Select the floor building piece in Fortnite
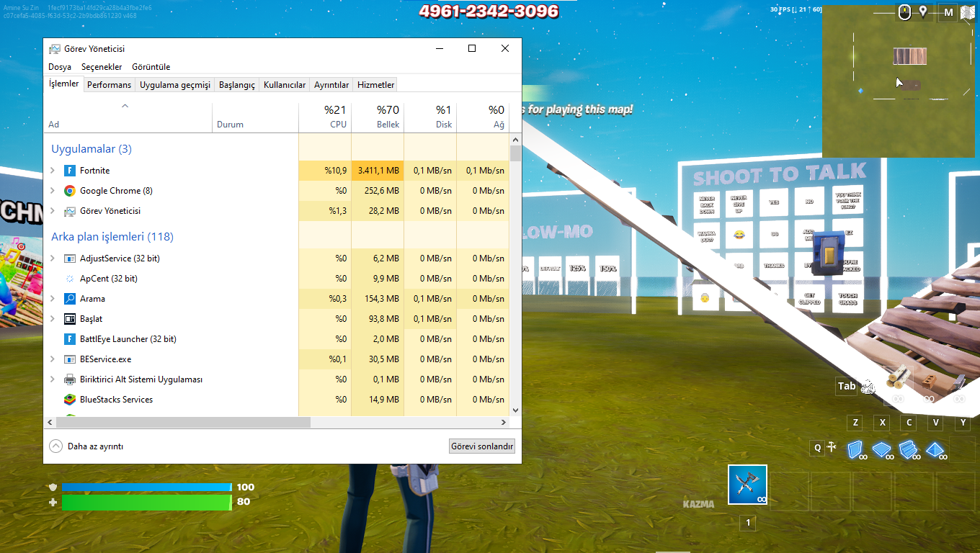 [x=881, y=450]
